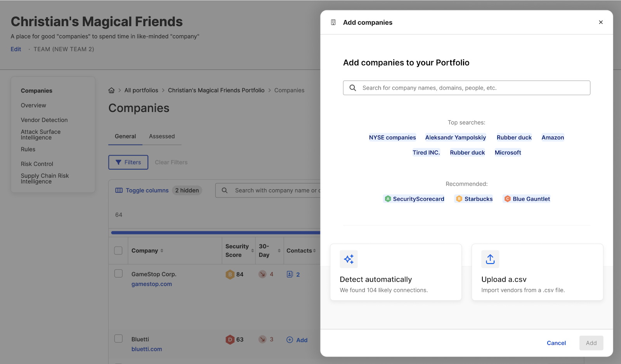Click the 2 hidden columns badge
The width and height of the screenshot is (621, 364).
pos(187,191)
